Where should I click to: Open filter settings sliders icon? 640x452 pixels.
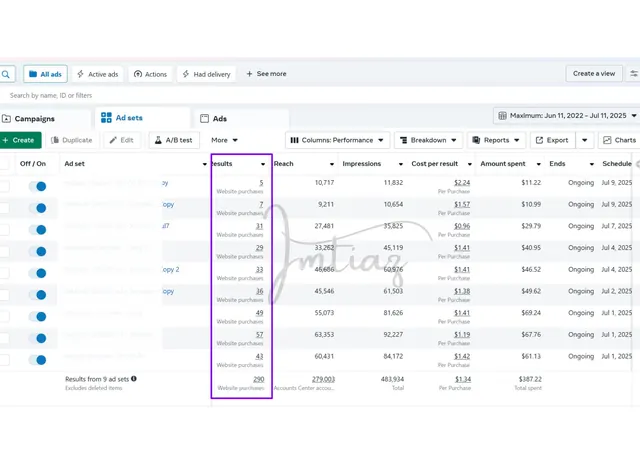(x=633, y=73)
